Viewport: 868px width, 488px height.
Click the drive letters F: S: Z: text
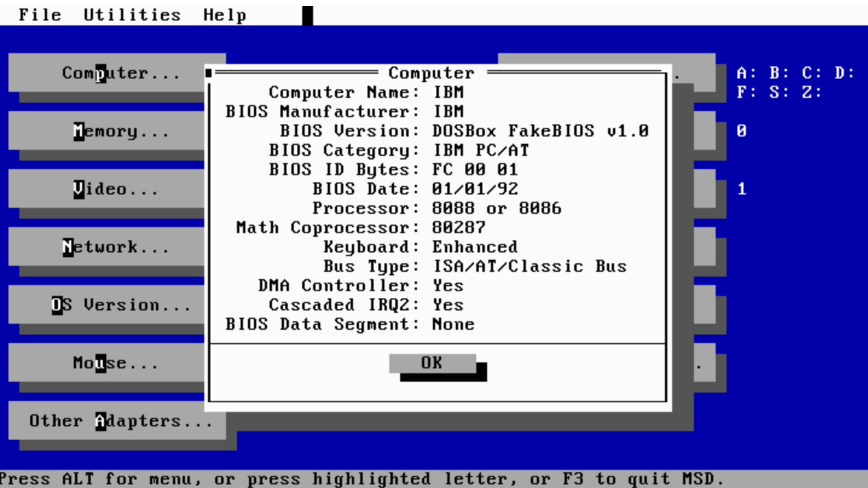tap(780, 92)
